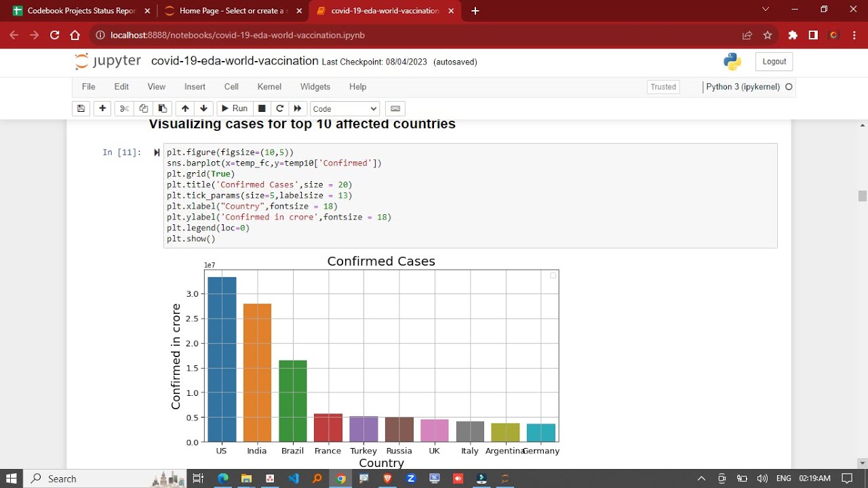The image size is (868, 488).
Task: Open the cell type Code dropdown
Action: pyautogui.click(x=344, y=108)
